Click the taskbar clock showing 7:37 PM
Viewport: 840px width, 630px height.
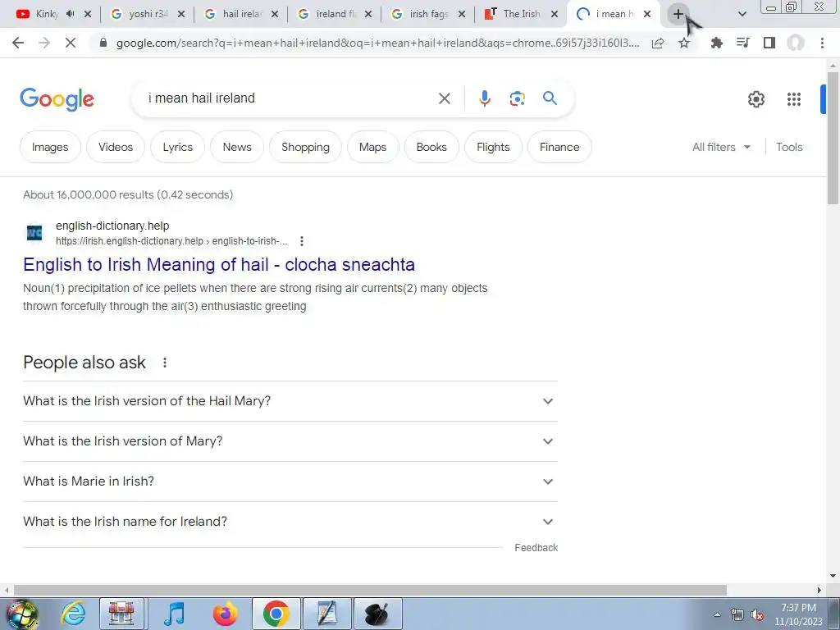click(798, 614)
